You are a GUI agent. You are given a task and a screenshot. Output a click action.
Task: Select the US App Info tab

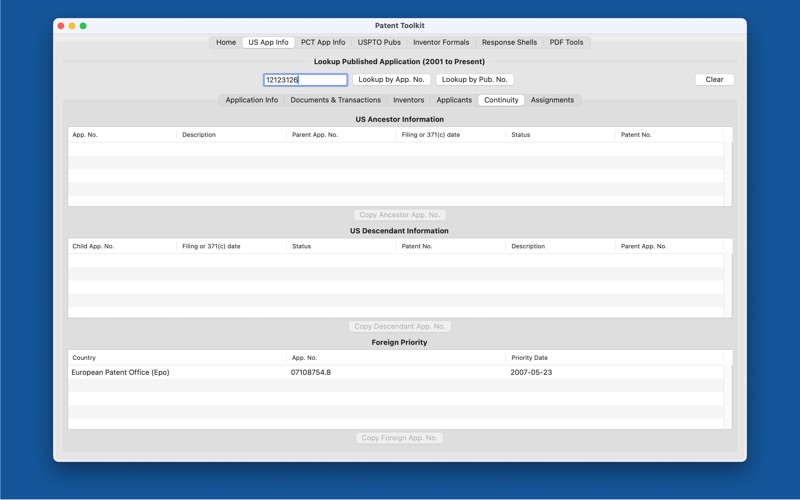click(x=268, y=42)
